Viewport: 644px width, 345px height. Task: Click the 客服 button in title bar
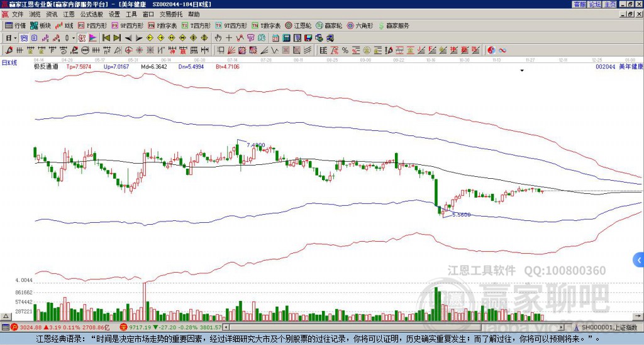point(580,4)
